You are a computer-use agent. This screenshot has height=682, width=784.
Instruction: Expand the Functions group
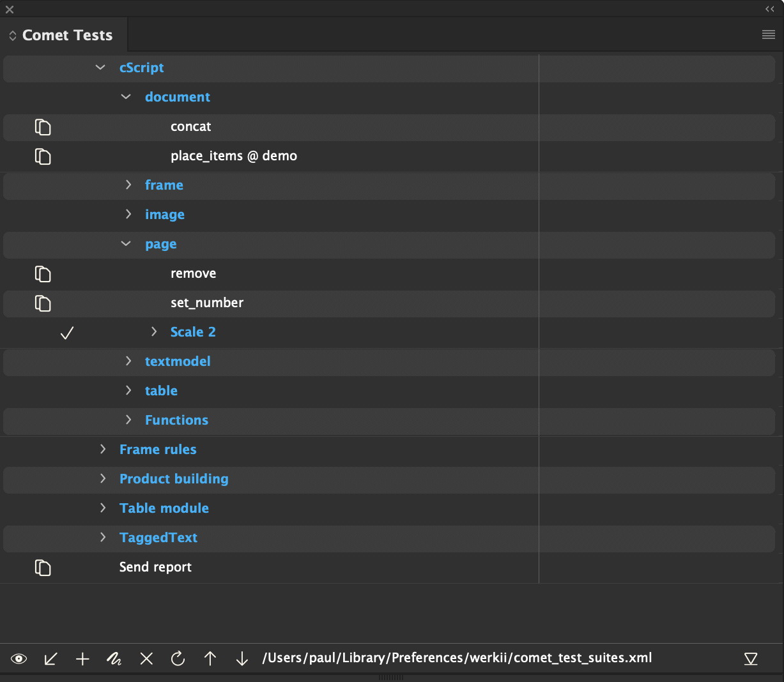(x=128, y=420)
